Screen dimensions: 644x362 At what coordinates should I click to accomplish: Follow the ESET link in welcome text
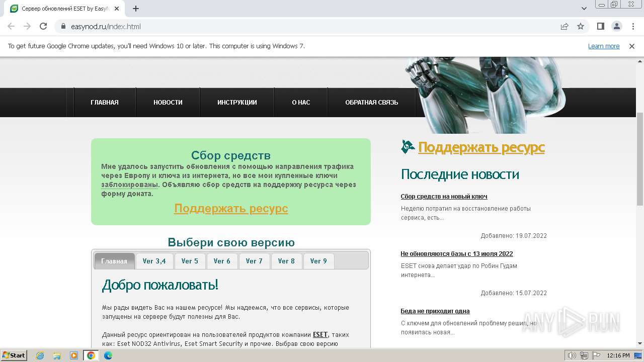click(x=320, y=335)
